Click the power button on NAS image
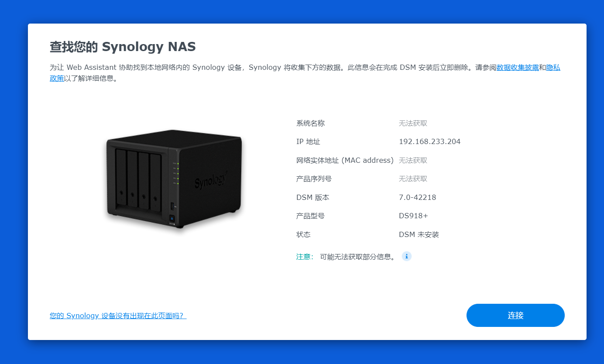 (172, 218)
